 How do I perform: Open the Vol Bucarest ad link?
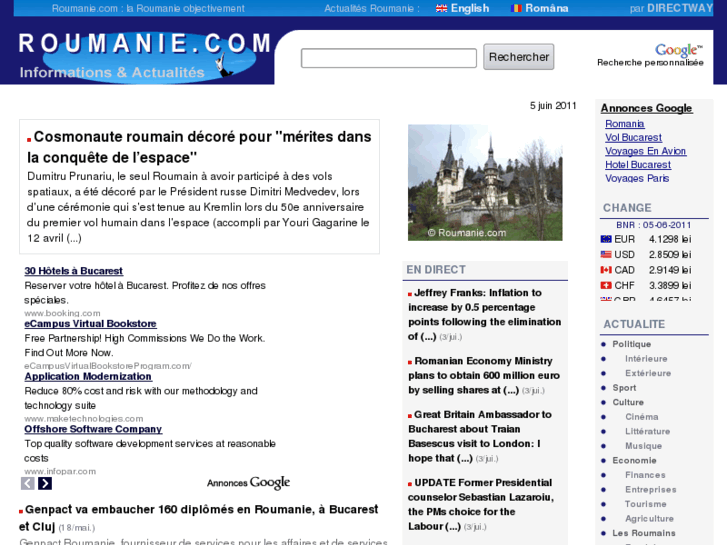click(633, 138)
